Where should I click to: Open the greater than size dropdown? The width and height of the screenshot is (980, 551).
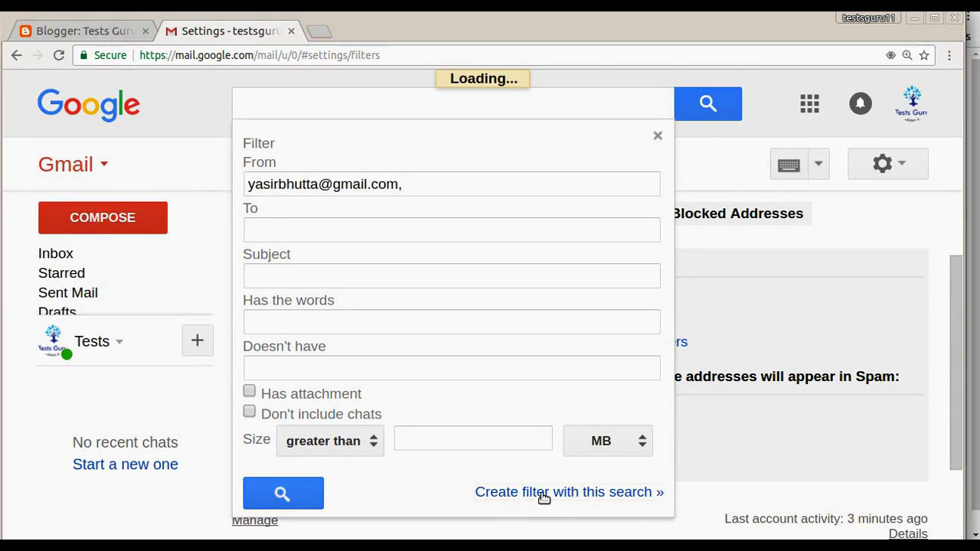(330, 441)
